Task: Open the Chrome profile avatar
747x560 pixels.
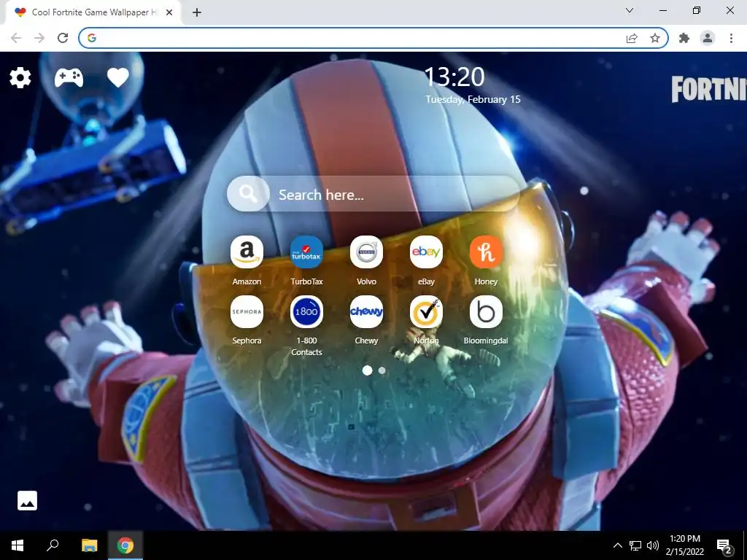Action: point(708,38)
